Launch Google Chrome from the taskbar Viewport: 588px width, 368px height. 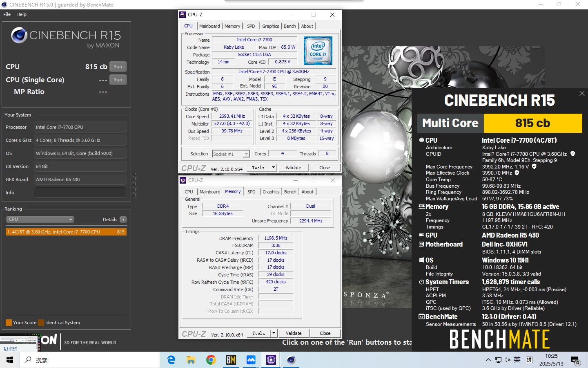(211, 360)
